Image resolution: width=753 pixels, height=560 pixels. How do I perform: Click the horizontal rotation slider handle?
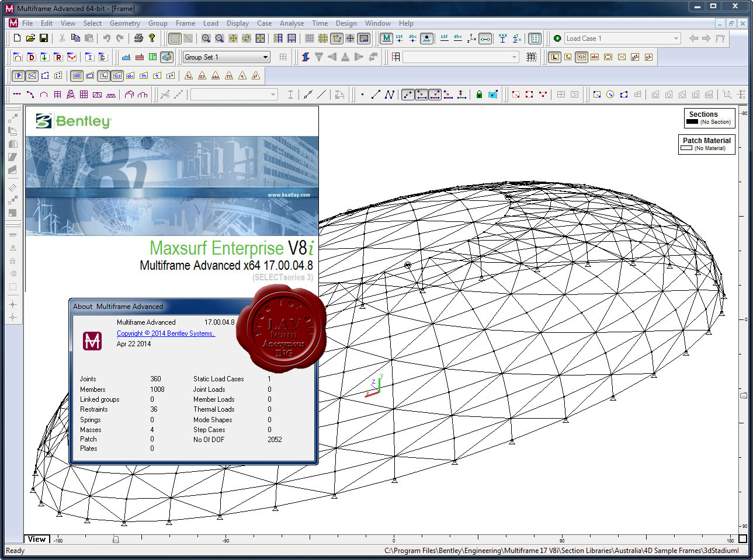116,540
